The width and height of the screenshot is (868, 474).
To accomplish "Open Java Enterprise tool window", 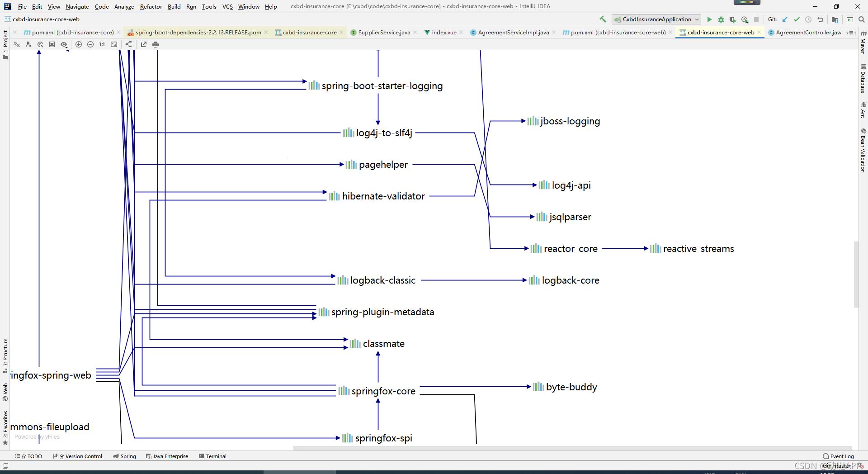I will (167, 456).
